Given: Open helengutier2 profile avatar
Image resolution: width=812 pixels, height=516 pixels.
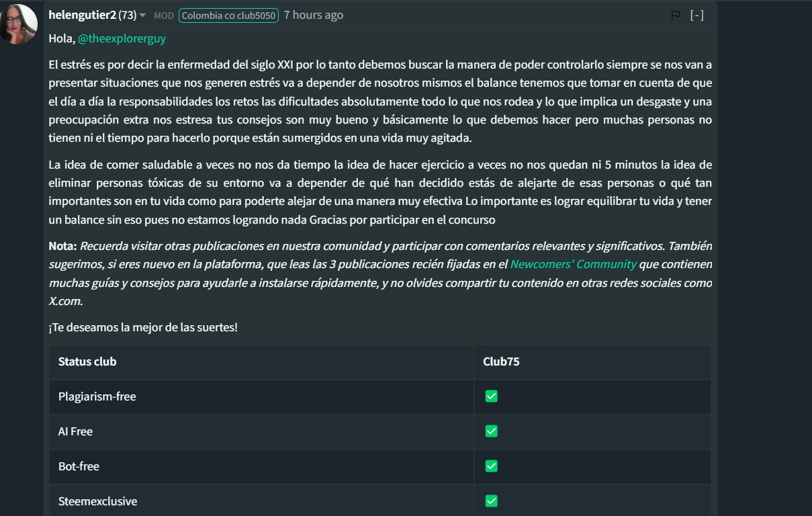Looking at the screenshot, I should [x=18, y=24].
